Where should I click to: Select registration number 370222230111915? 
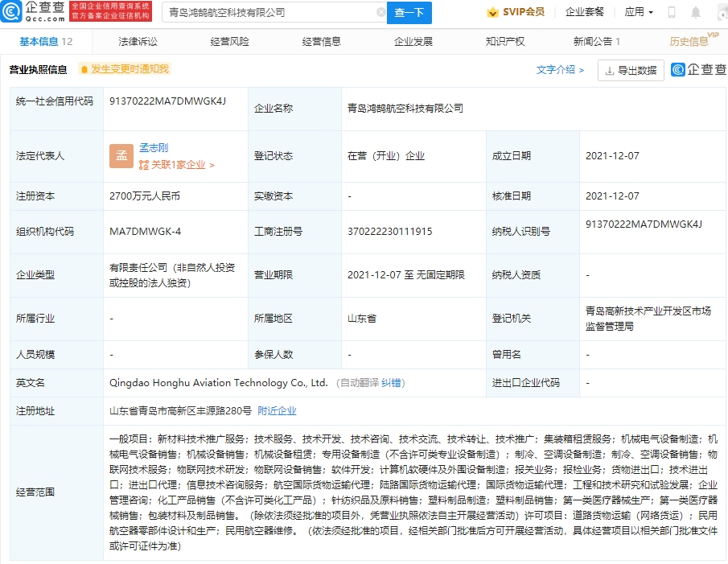point(390,231)
